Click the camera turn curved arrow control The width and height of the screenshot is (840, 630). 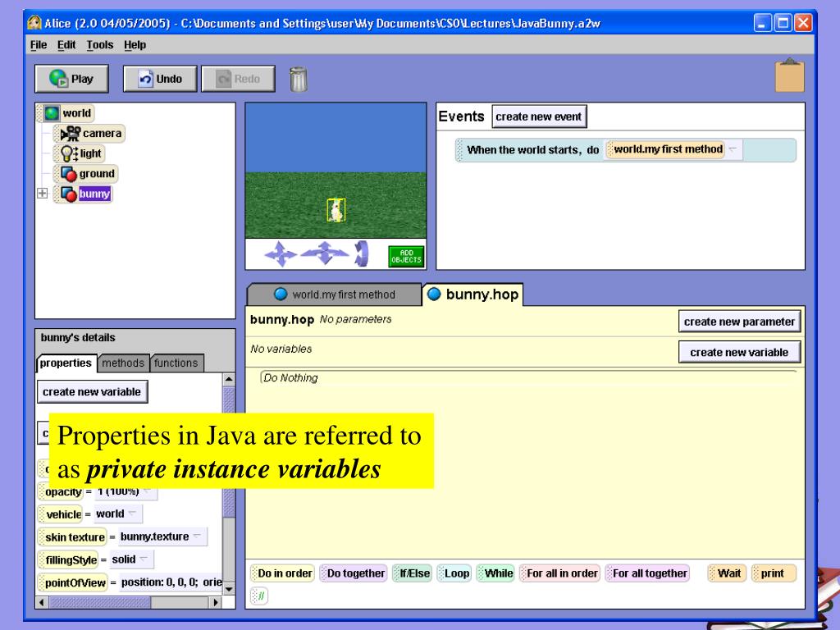(x=361, y=255)
